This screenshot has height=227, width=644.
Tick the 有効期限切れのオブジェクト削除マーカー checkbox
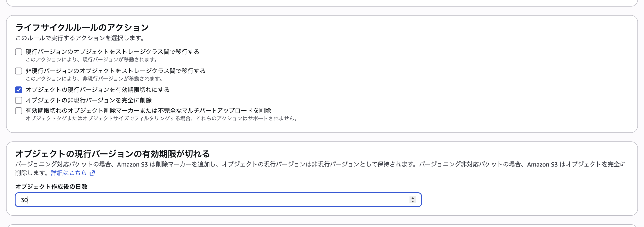(x=19, y=111)
